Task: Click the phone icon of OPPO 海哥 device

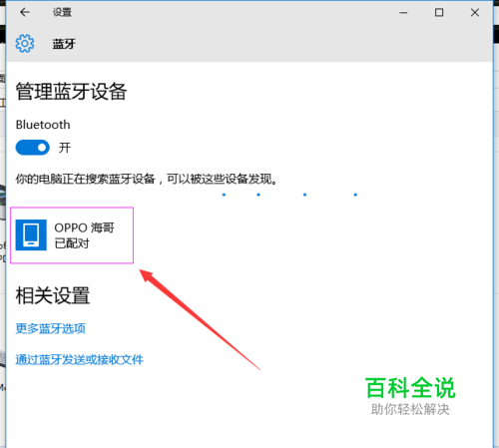Action: click(31, 234)
